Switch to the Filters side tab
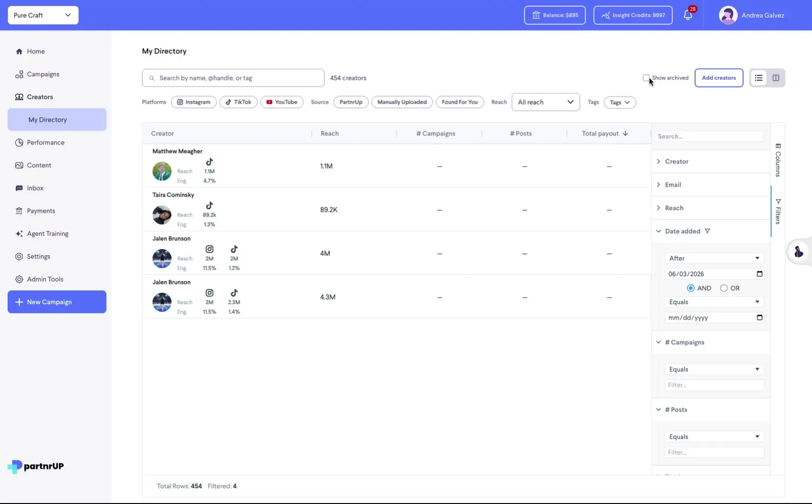 click(x=778, y=212)
